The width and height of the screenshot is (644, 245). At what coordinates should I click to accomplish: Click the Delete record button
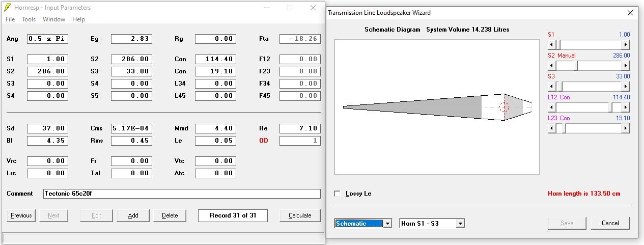(170, 215)
